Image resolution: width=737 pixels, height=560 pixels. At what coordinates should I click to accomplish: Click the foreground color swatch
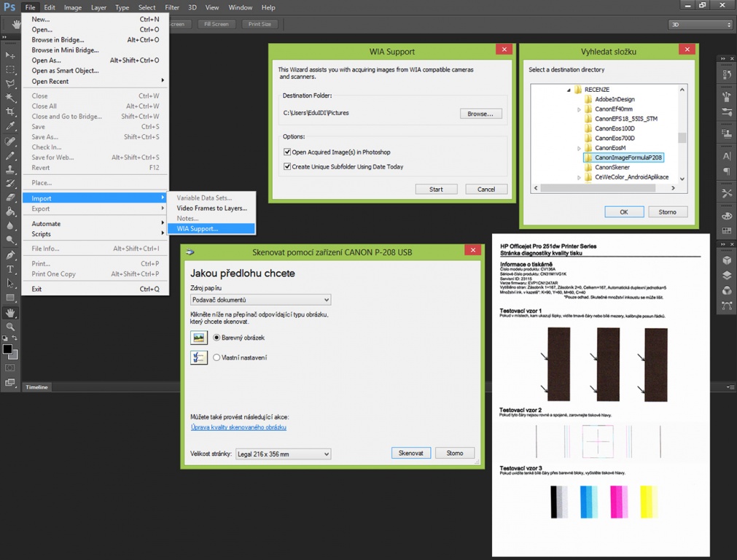click(x=7, y=349)
